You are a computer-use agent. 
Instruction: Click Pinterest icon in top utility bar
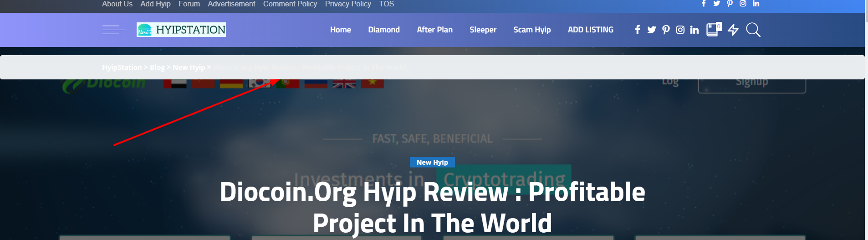tap(730, 3)
